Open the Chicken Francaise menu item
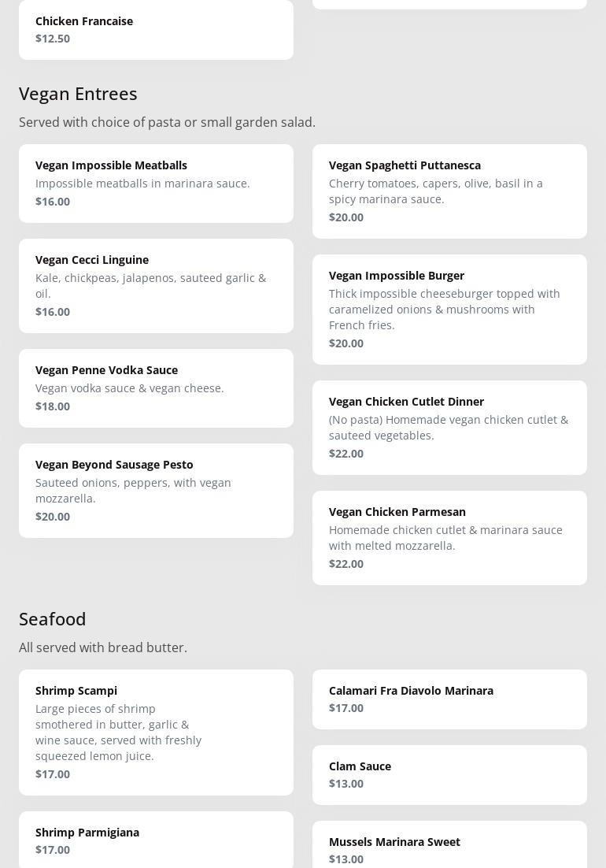Screen dimensions: 606x868 pos(156,29)
